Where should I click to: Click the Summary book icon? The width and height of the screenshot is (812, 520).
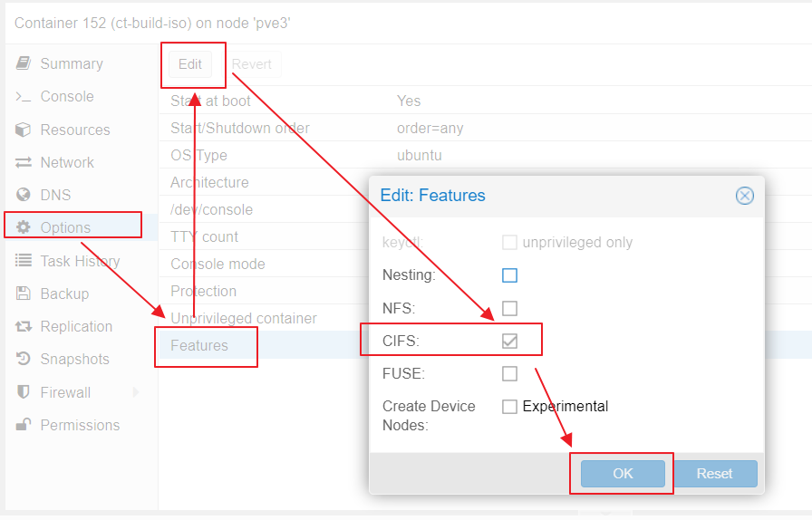(24, 63)
